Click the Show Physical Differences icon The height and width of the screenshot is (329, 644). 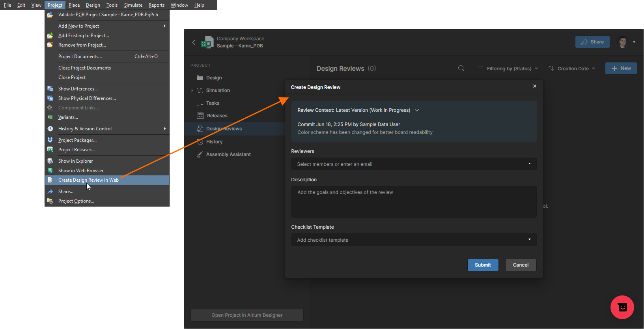pos(50,98)
